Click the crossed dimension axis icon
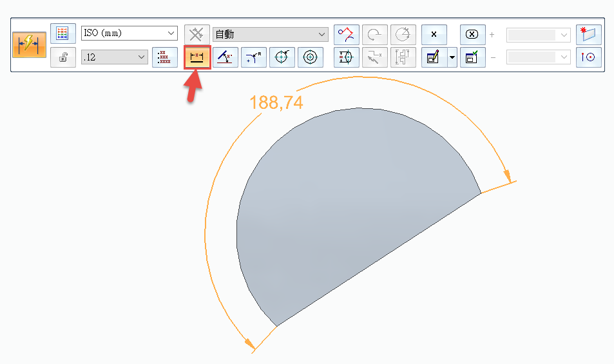Viewport: 614px width, 364px height. point(197,34)
